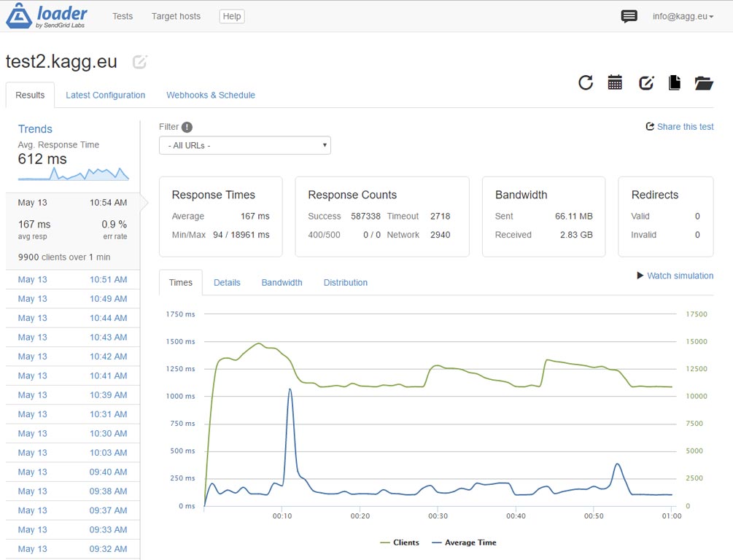The height and width of the screenshot is (560, 733).
Task: Click the pencil icon beside test2.kagg.eu
Action: tap(140, 62)
